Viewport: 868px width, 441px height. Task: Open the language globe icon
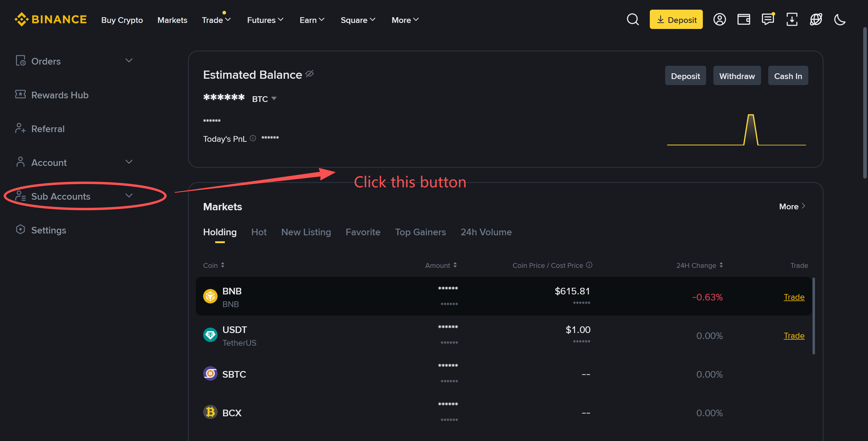click(x=816, y=20)
